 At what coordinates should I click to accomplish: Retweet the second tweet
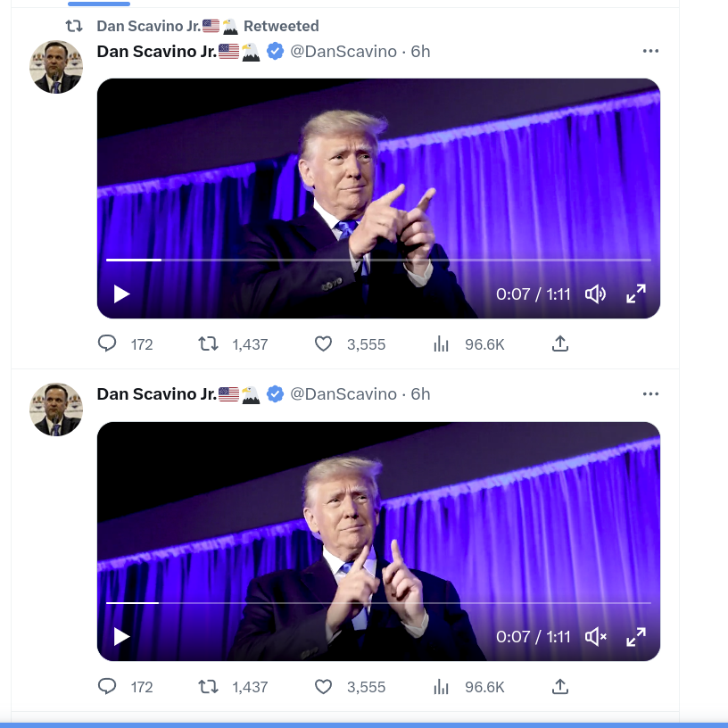[208, 687]
